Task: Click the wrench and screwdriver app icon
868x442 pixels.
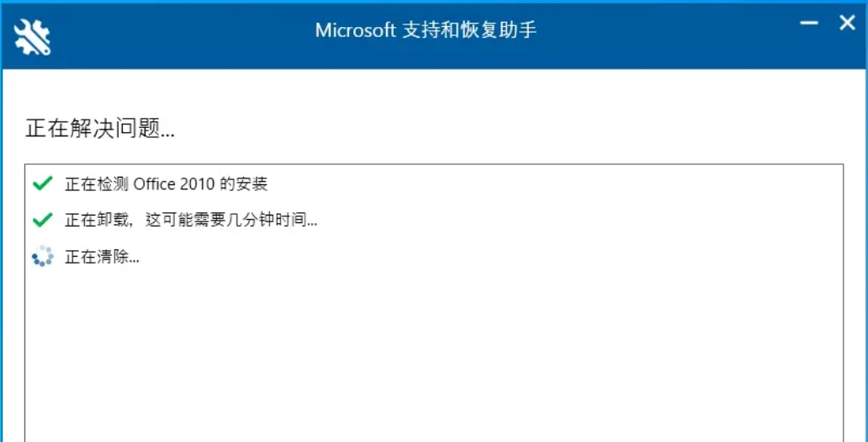Action: coord(32,36)
